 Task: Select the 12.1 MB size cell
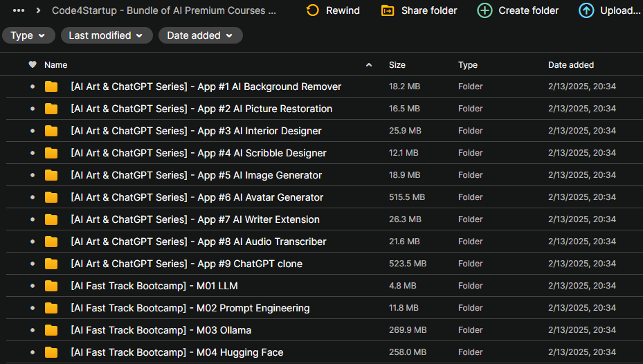tap(404, 153)
